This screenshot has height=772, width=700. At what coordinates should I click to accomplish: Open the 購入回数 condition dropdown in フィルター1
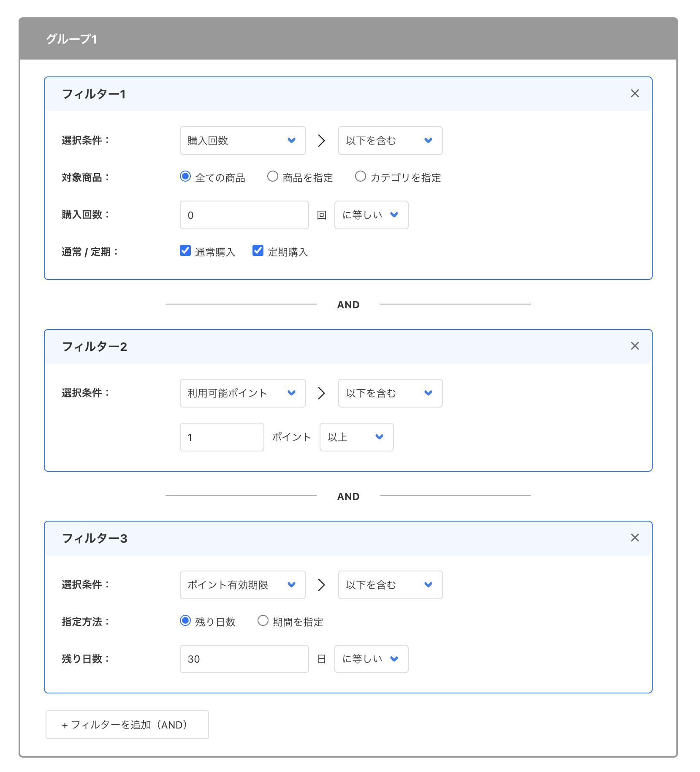pos(242,141)
